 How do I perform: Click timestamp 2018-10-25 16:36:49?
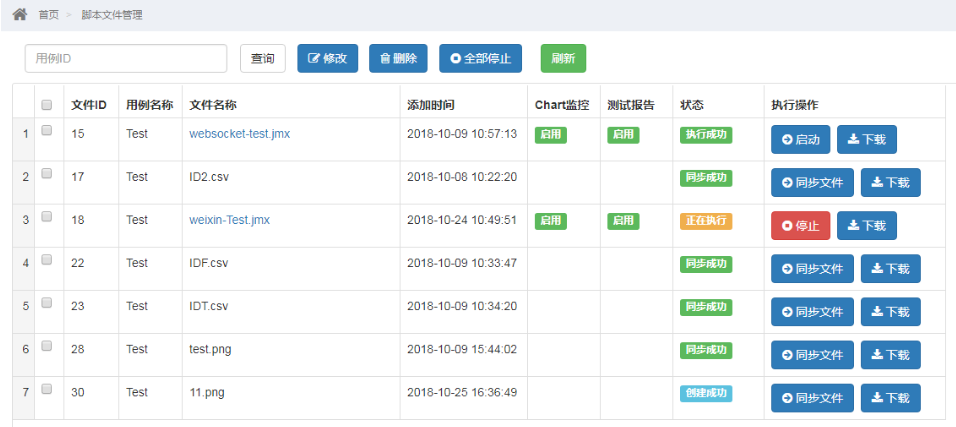[x=462, y=392]
